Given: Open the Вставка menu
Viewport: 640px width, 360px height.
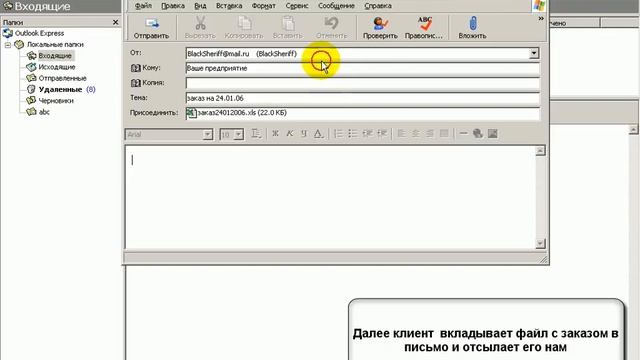Looking at the screenshot, I should [229, 6].
